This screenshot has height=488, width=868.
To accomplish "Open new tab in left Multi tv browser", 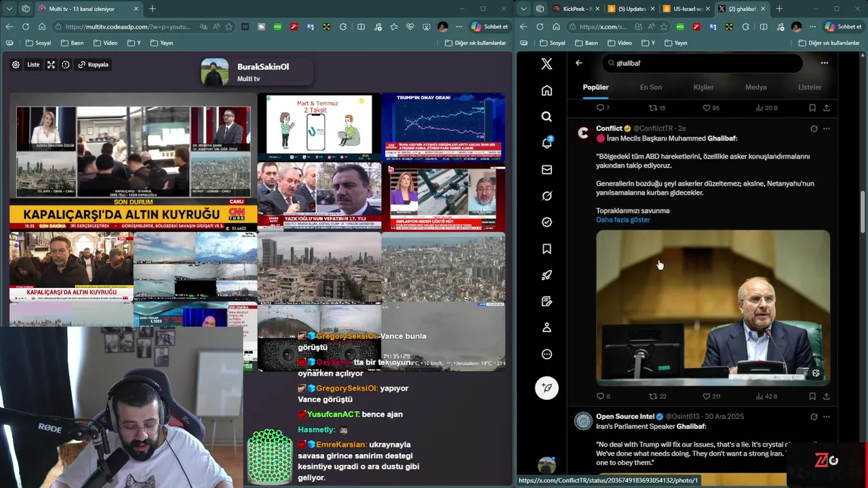I will [x=152, y=9].
